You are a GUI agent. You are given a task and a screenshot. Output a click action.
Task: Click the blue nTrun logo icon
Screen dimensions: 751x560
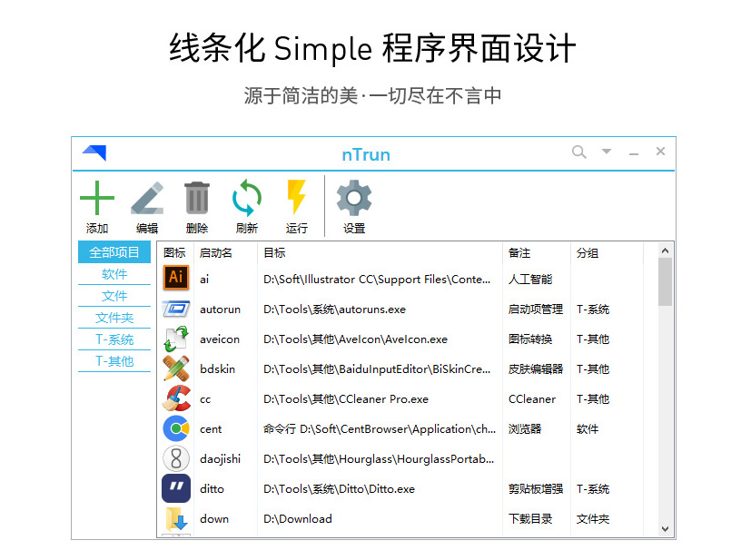94,152
